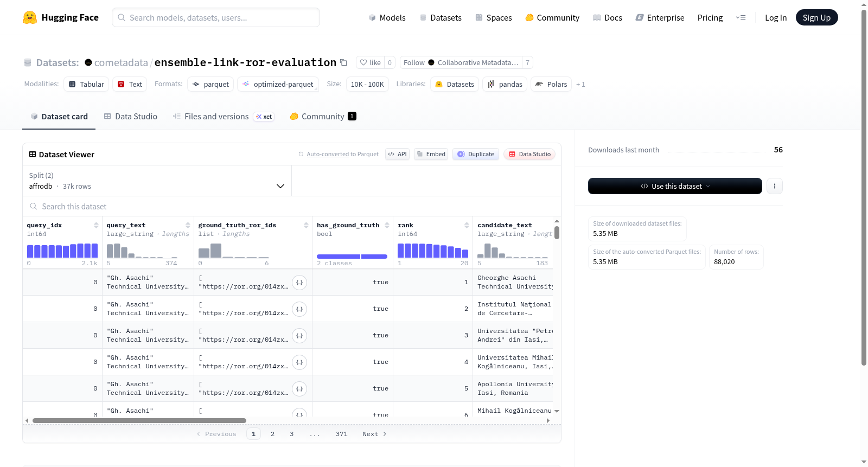Viewport: 868px width, 467px height.
Task: Click the search magnifier icon in dataset search
Action: click(34, 207)
